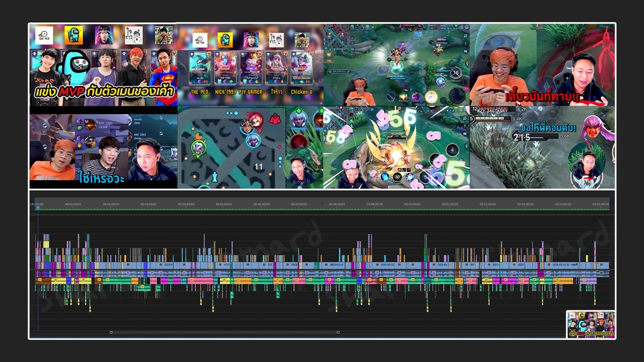The image size is (644, 362).
Task: Click the 00:55:00:00 mark at the ruler end
Action: click(600, 204)
